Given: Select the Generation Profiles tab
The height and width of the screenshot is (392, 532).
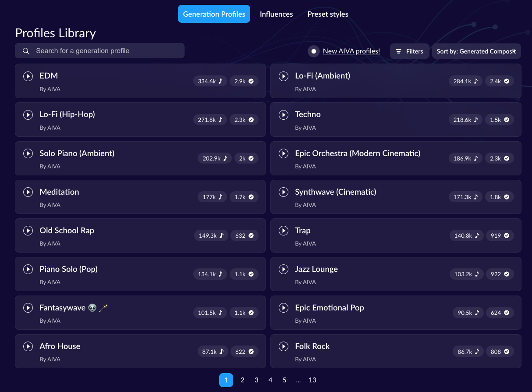Looking at the screenshot, I should pos(214,14).
